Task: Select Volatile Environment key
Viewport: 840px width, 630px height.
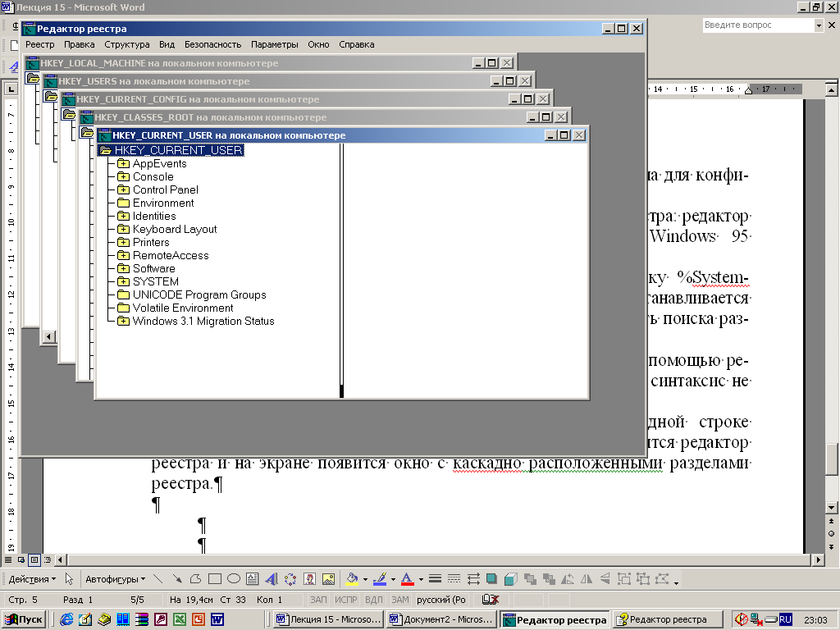Action: tap(183, 308)
